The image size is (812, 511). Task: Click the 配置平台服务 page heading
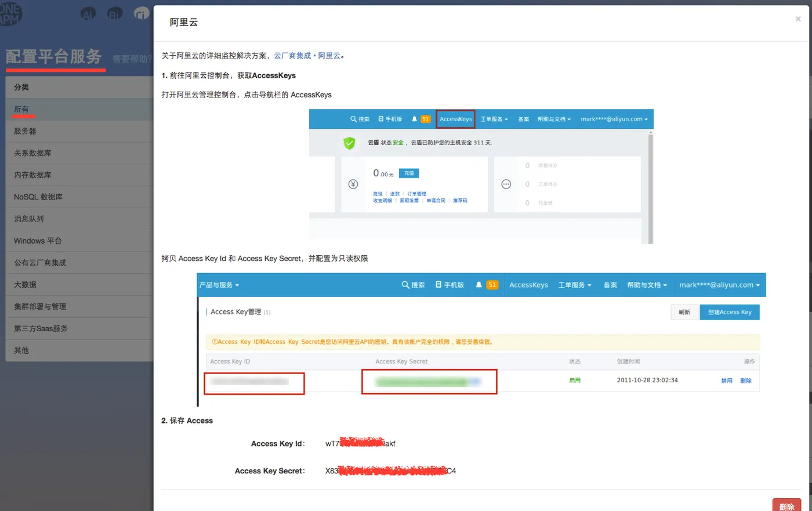(x=54, y=57)
